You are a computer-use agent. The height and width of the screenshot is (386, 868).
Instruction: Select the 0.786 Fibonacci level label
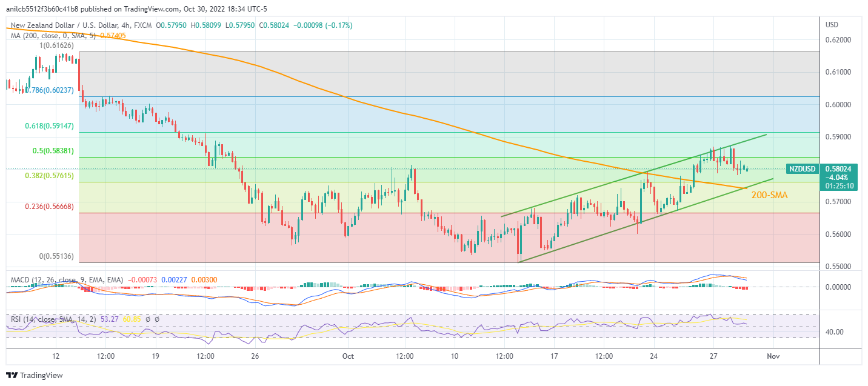(x=49, y=90)
